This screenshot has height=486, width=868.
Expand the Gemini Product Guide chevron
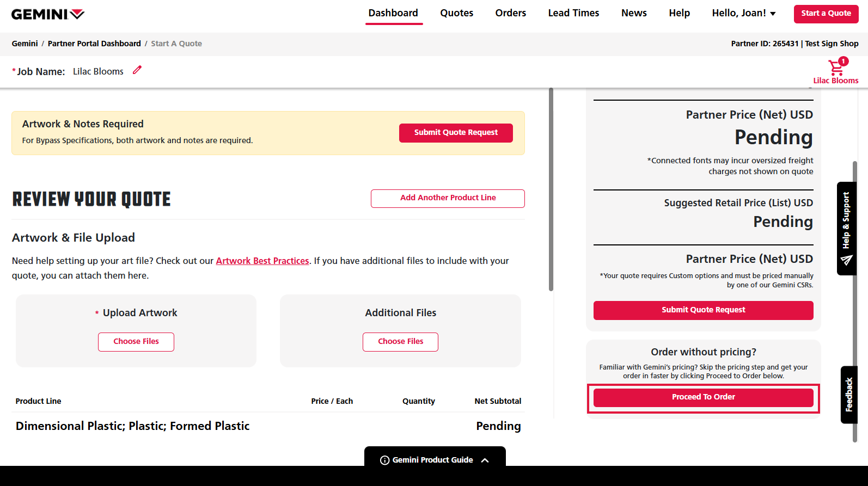tap(485, 460)
